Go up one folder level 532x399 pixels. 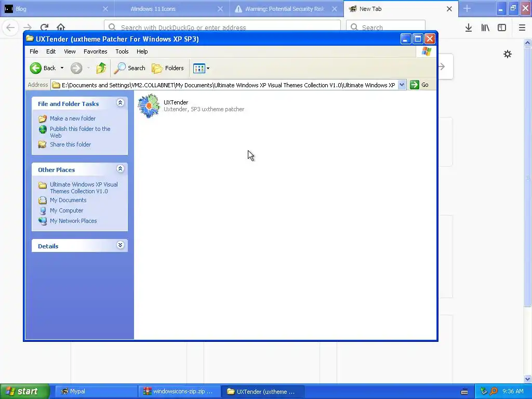[101, 68]
